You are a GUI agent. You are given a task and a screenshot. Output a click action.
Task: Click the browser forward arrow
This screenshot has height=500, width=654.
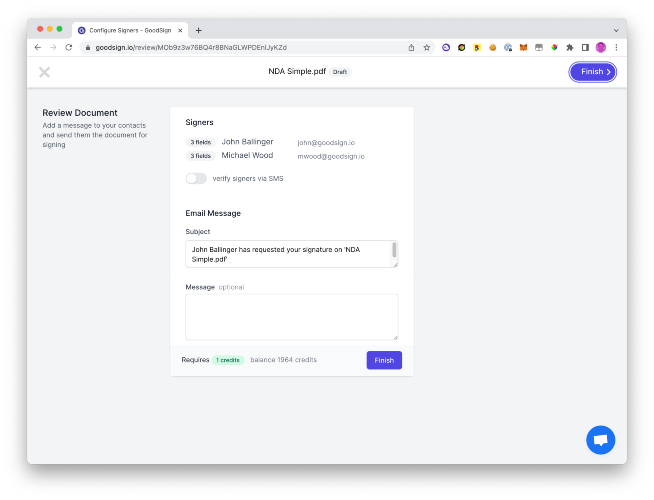click(x=53, y=48)
